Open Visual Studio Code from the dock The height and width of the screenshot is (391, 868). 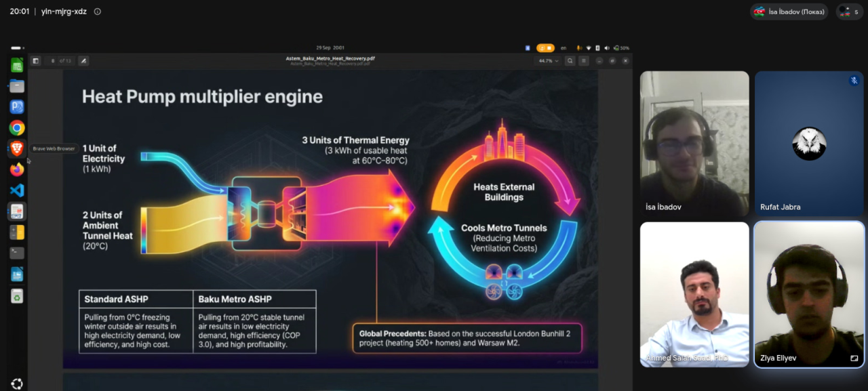pos(17,190)
